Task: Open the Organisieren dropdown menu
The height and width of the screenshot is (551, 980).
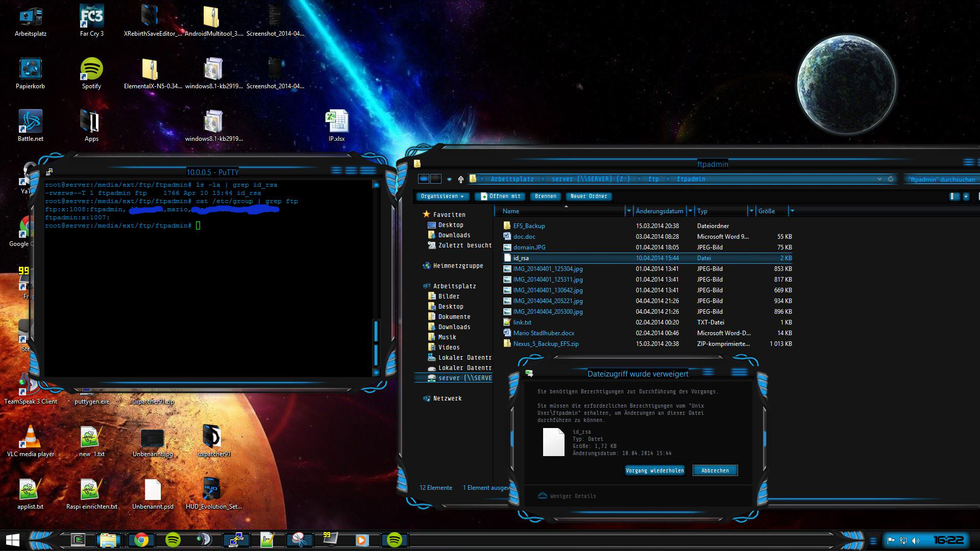Action: tap(442, 196)
